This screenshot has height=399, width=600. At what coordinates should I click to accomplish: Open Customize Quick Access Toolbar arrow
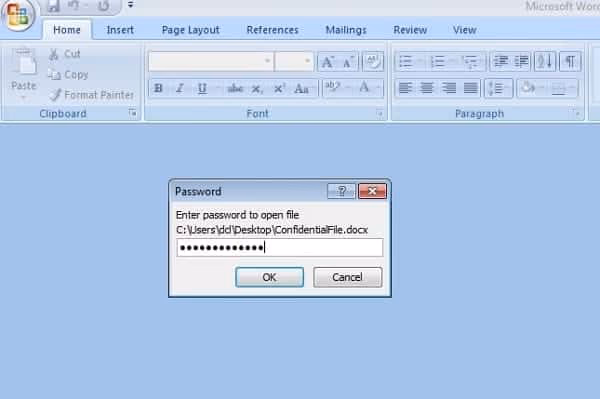coord(130,5)
